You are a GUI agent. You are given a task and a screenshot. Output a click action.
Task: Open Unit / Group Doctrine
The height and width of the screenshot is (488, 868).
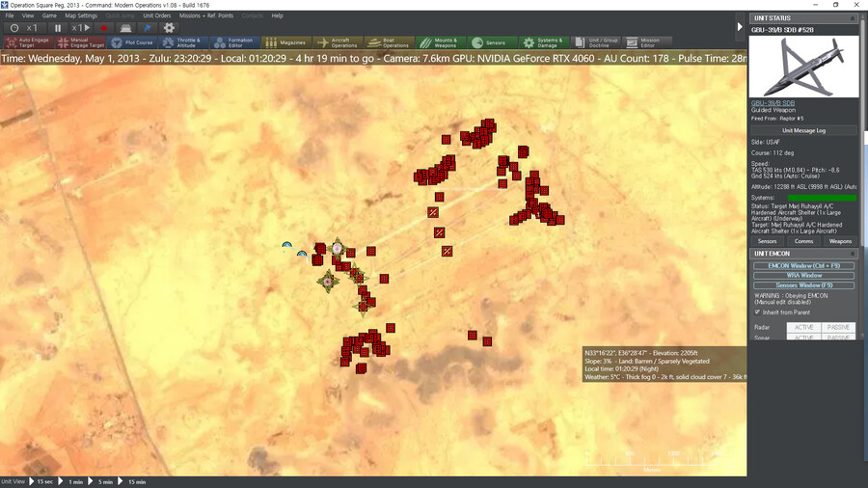[595, 42]
